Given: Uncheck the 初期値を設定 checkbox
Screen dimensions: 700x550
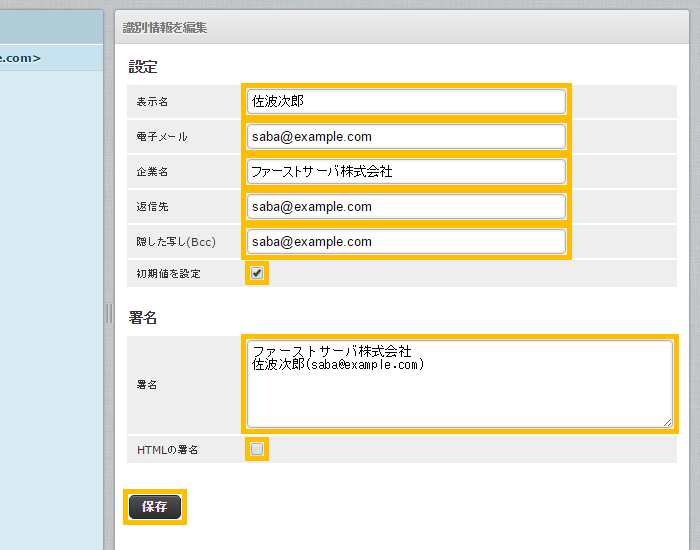Looking at the screenshot, I should [257, 273].
